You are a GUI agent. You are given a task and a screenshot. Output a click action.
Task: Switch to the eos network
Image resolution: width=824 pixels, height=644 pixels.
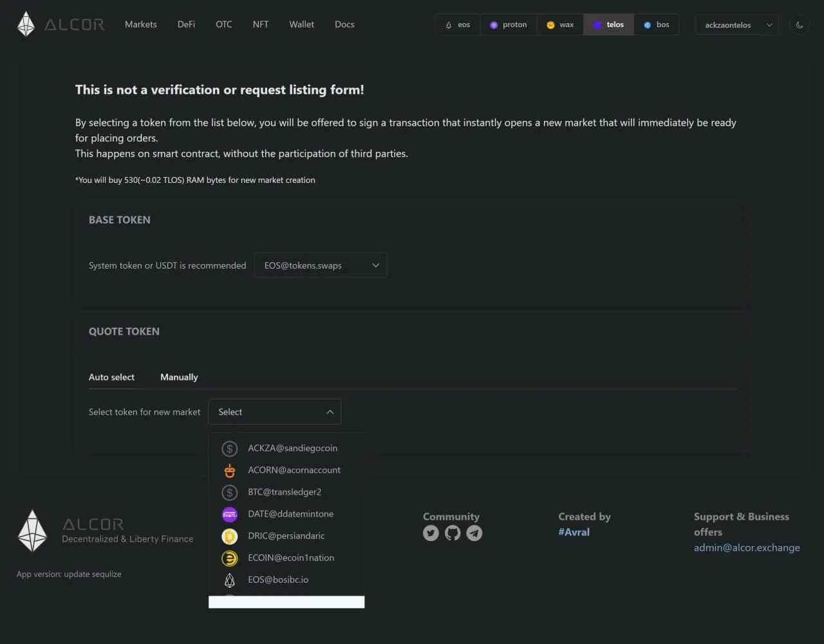pyautogui.click(x=458, y=24)
